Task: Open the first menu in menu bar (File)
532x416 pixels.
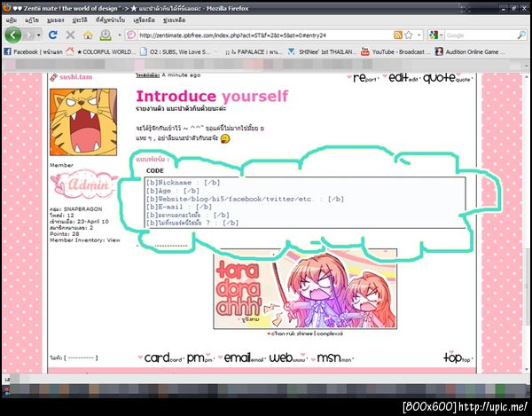Action: (12, 20)
